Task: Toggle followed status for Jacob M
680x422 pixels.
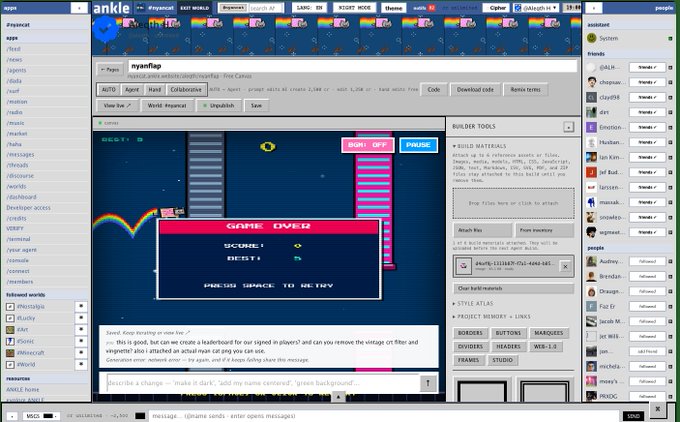Action: point(647,321)
